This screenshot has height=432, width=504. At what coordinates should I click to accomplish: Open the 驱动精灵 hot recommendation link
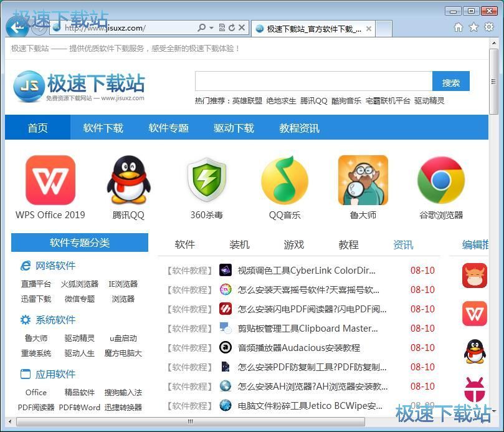tap(429, 101)
